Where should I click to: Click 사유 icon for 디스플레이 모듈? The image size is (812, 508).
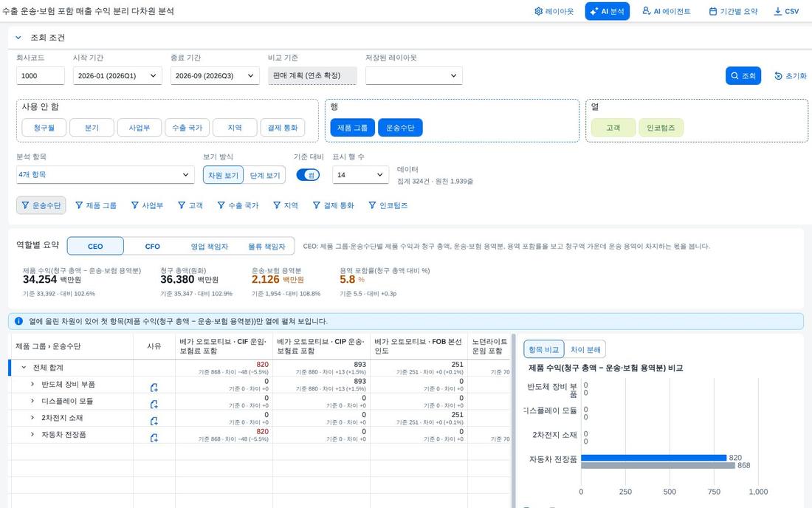tap(154, 404)
